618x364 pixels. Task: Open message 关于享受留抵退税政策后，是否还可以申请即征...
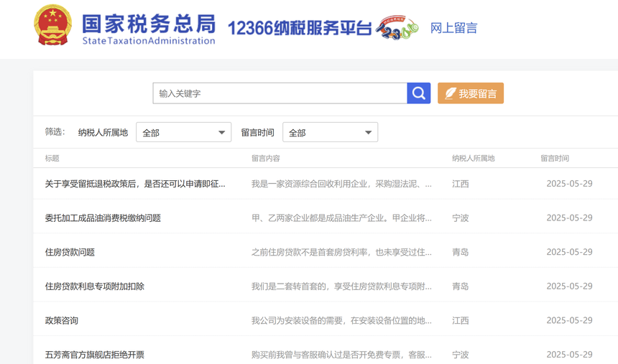135,184
